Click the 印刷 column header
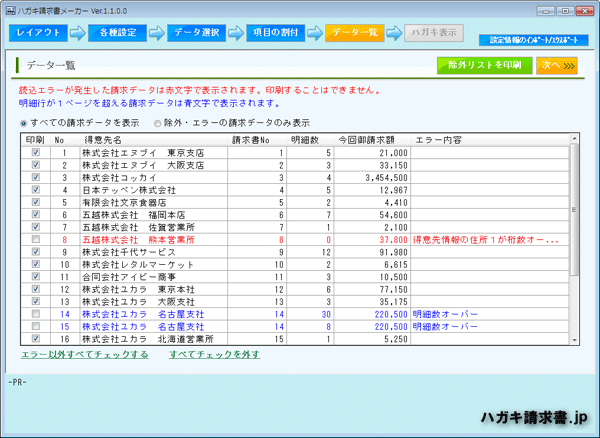Screen dimensions: 600x438 tap(36, 140)
